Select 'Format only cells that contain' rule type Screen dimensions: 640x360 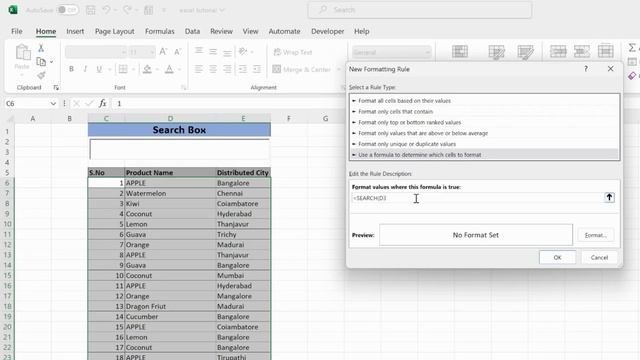pos(484,111)
